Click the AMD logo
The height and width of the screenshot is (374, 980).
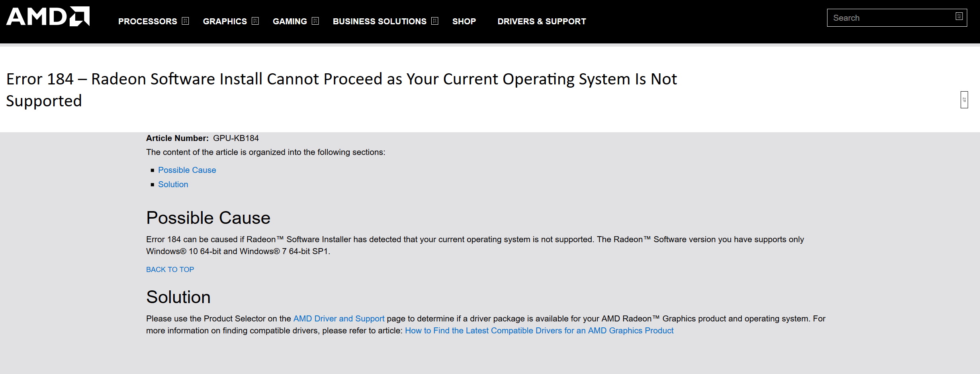(x=48, y=16)
